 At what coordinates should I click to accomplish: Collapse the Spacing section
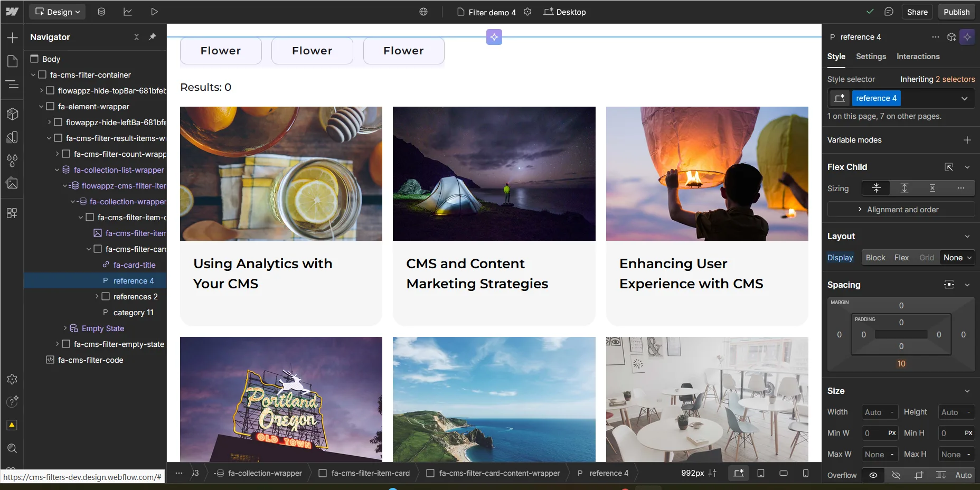coord(967,285)
